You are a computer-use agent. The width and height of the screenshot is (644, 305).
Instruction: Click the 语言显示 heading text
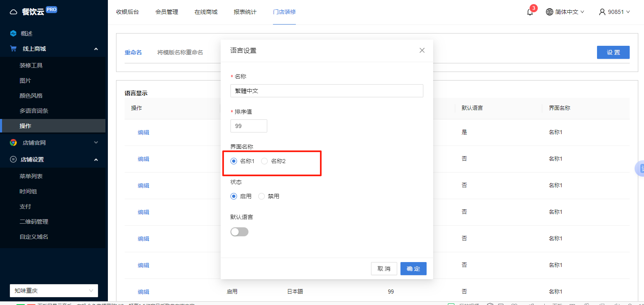[x=136, y=93]
